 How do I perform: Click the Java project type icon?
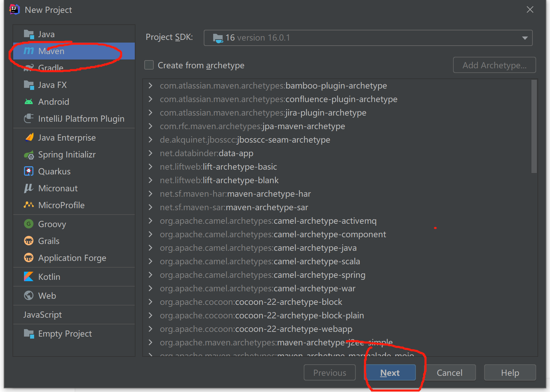click(29, 34)
